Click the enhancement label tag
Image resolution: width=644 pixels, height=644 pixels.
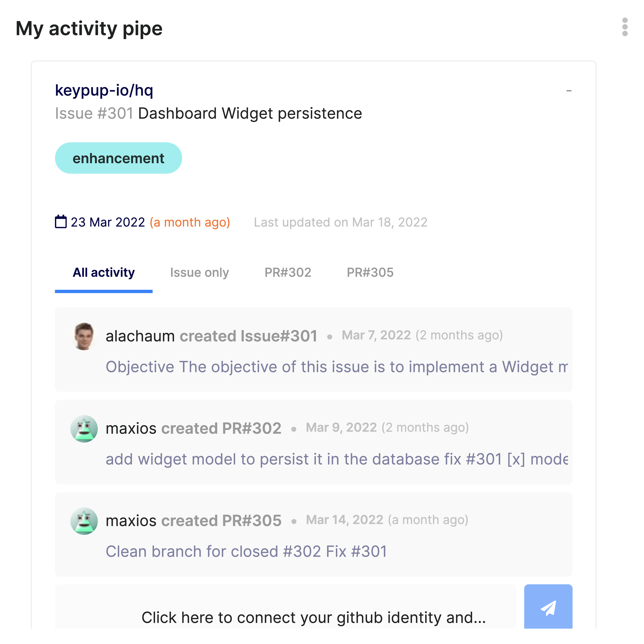(118, 158)
